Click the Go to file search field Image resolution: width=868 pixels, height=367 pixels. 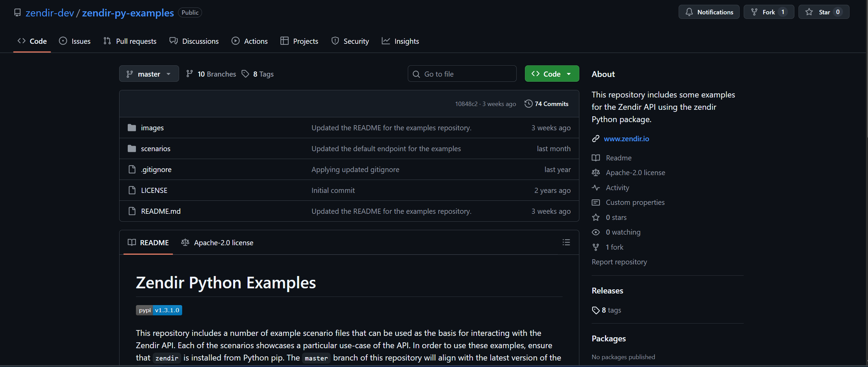coord(462,74)
